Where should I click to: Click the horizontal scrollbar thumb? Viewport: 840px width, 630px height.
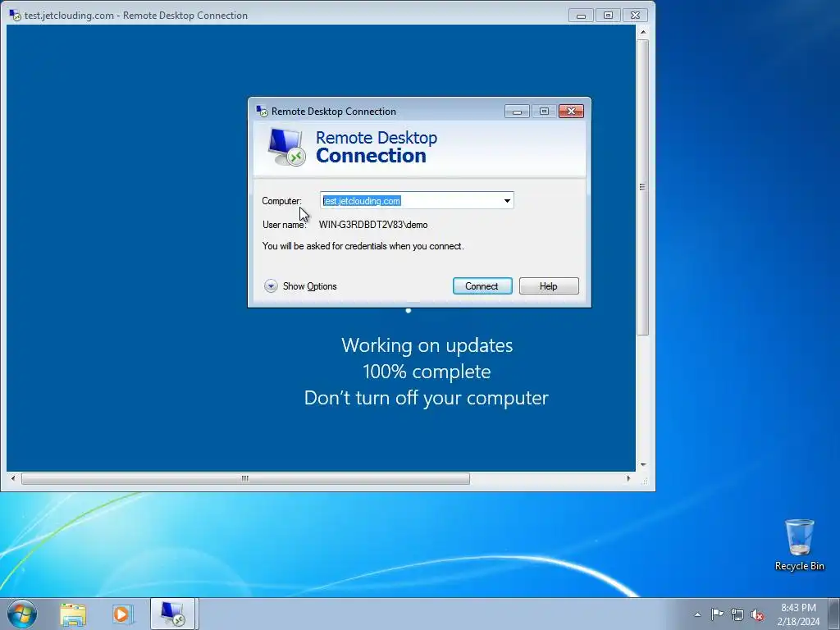[x=245, y=478]
